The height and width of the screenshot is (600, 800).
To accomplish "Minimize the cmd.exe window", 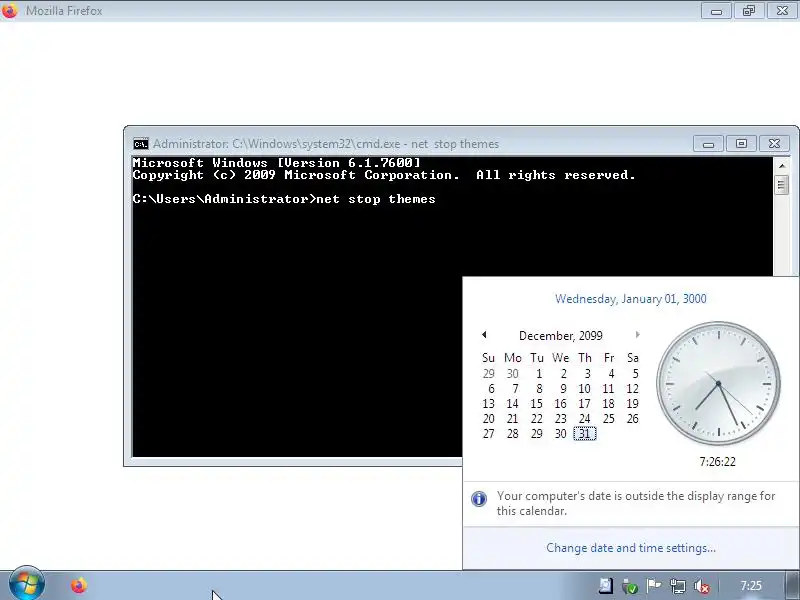I will click(708, 144).
